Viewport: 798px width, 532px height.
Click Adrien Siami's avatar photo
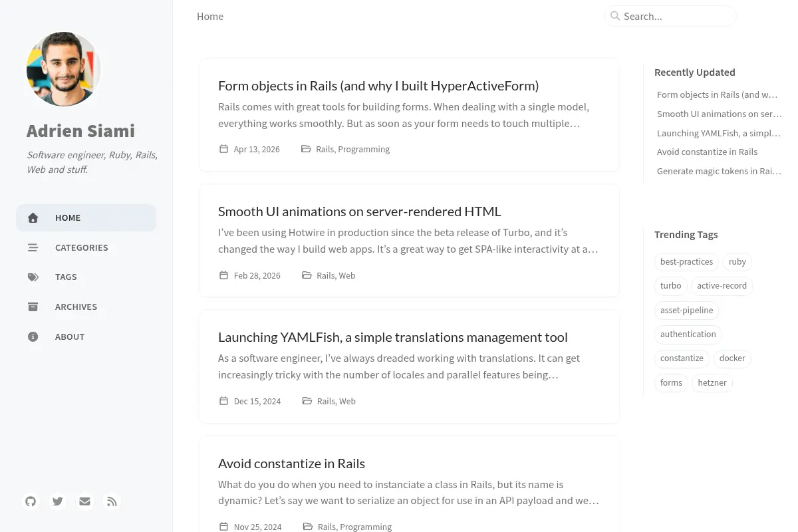click(x=64, y=69)
